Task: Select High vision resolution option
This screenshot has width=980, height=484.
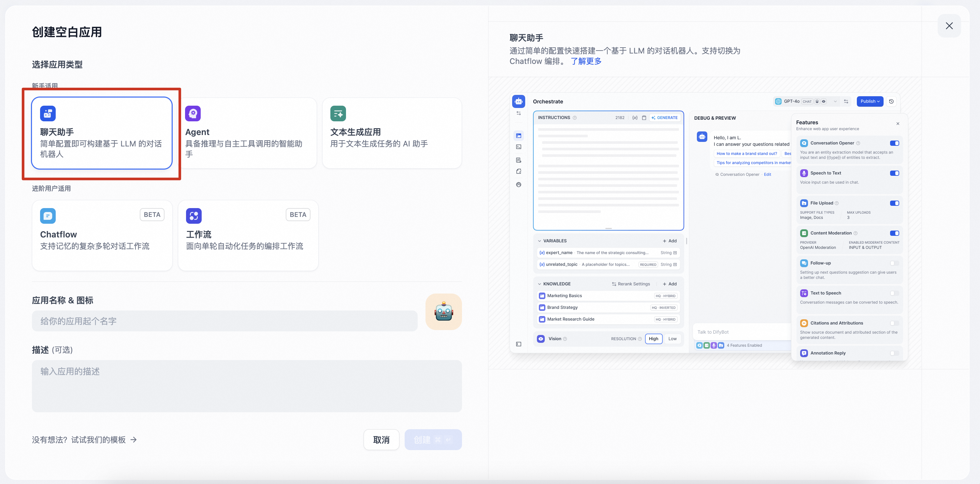Action: (653, 339)
